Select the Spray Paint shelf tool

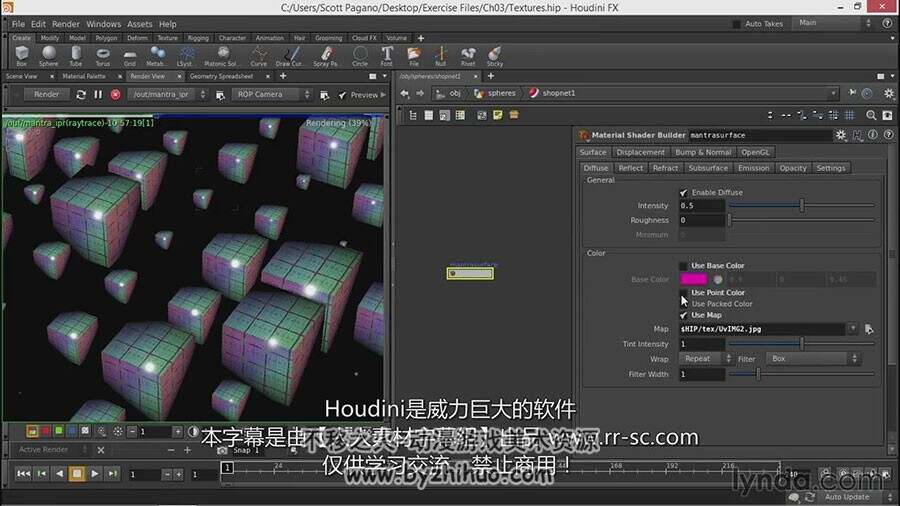[x=326, y=56]
